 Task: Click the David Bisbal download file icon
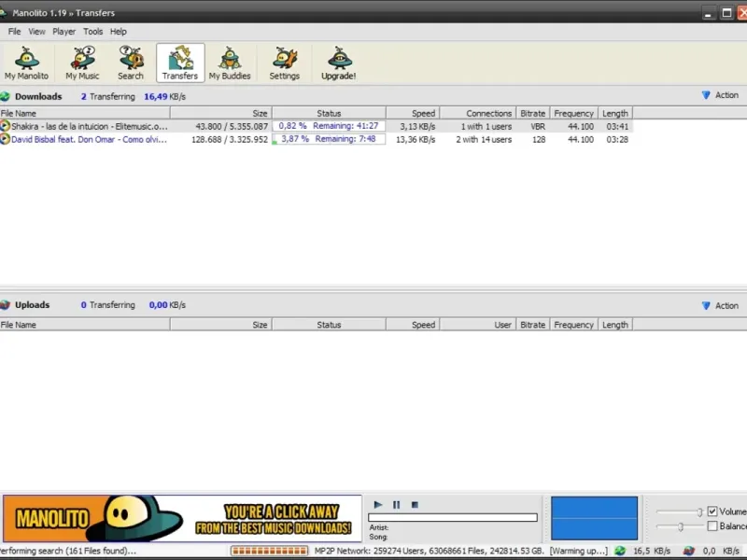click(x=6, y=139)
